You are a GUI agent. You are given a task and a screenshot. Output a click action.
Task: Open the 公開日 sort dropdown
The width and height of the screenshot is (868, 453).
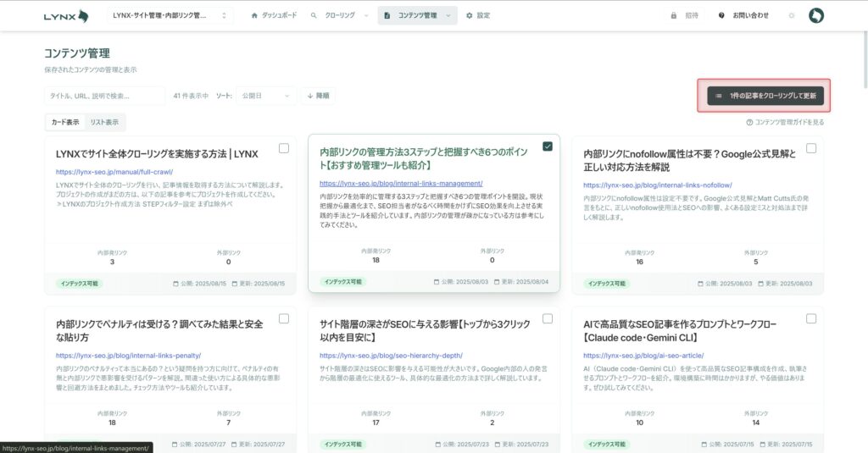264,96
